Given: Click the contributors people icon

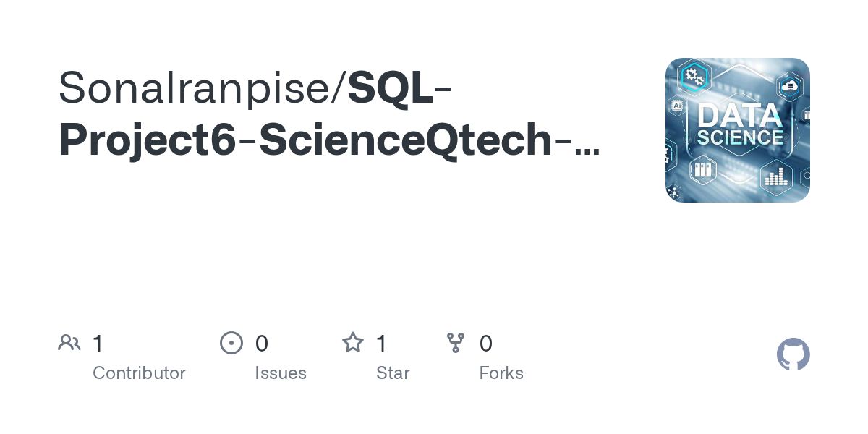Looking at the screenshot, I should tap(69, 343).
